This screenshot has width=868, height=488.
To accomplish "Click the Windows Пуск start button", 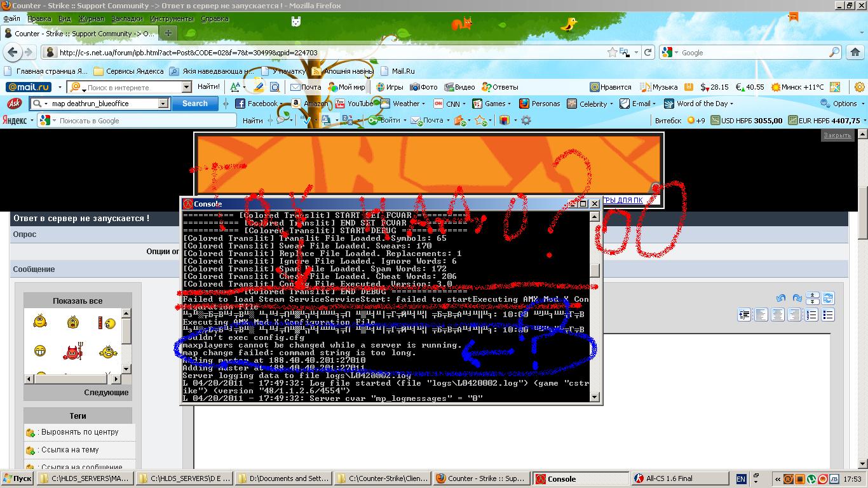I will click(x=18, y=478).
